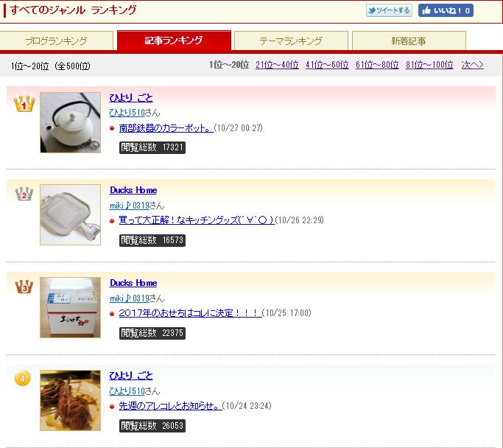Image resolution: width=503 pixels, height=448 pixels.
Task: Open the 2017年のおせちはコレに決定 article
Action: coord(190,313)
